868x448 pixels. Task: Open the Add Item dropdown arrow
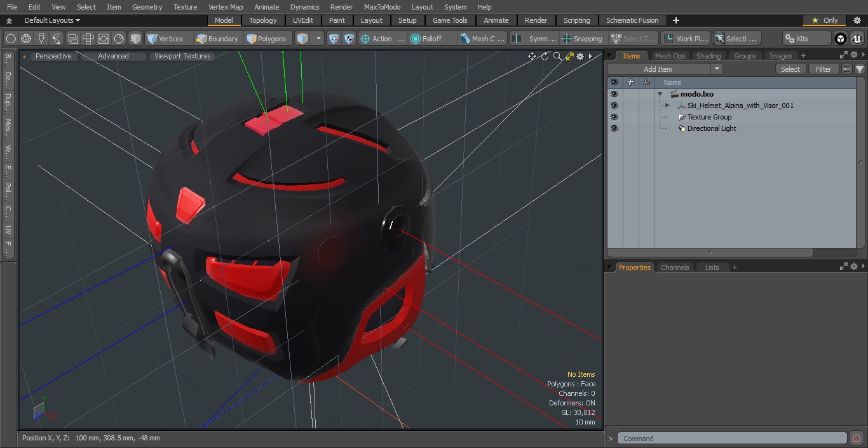coord(717,69)
